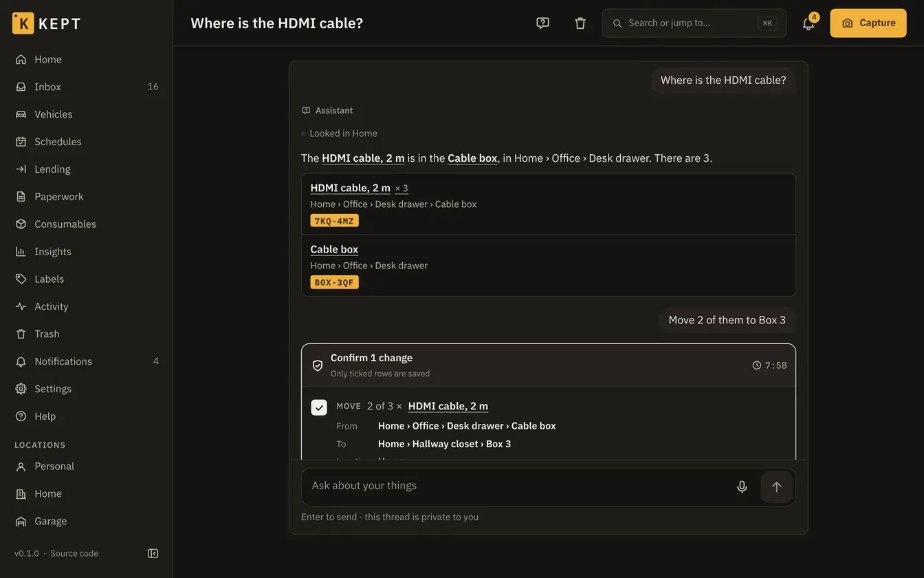Open Notifications in the sidebar
Screen dimensions: 924x578
click(x=87, y=362)
